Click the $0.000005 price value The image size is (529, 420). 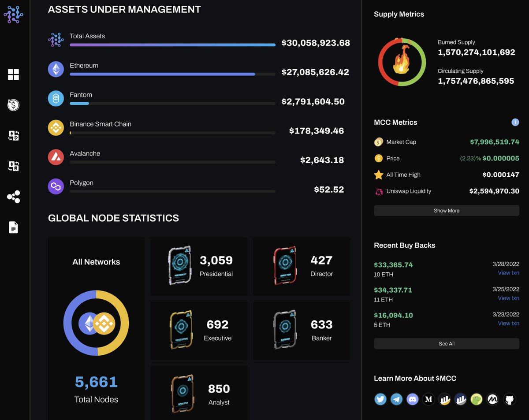point(501,158)
